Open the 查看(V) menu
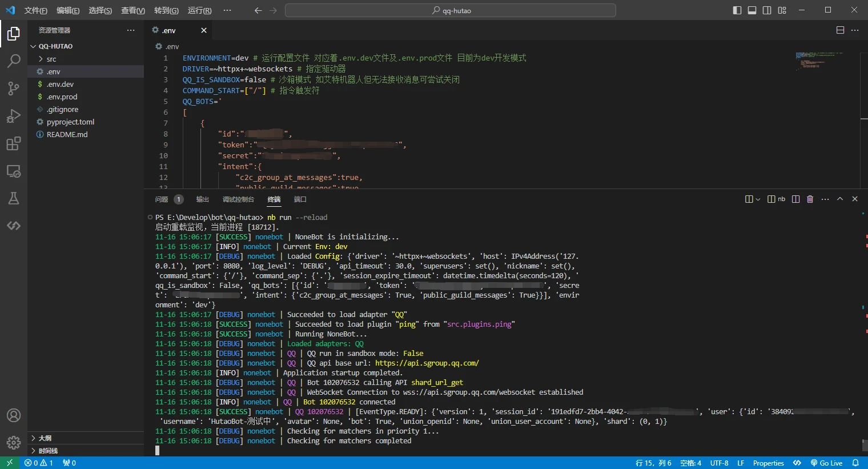The height and width of the screenshot is (469, 868). (x=133, y=10)
